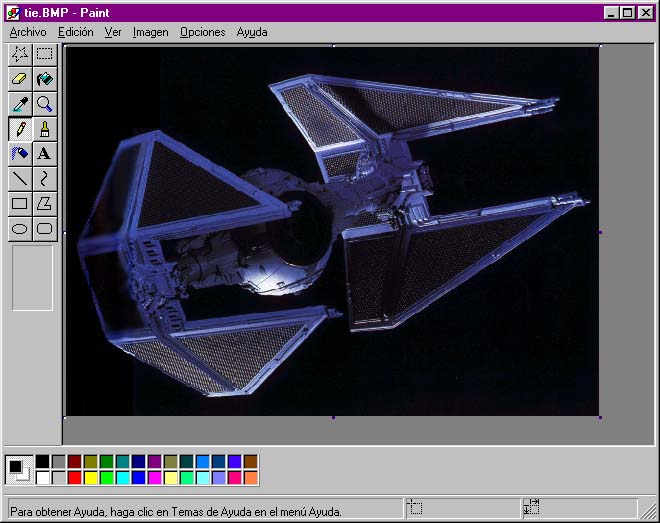Select the lime green swatch
This screenshot has height=523, width=660.
106,478
